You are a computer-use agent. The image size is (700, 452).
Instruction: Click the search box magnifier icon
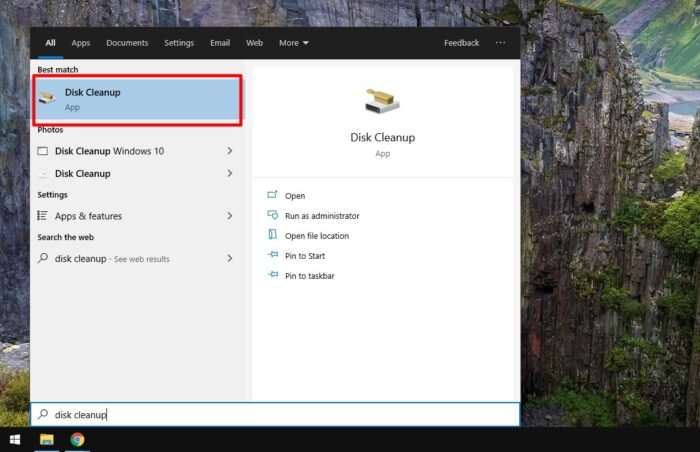[43, 414]
